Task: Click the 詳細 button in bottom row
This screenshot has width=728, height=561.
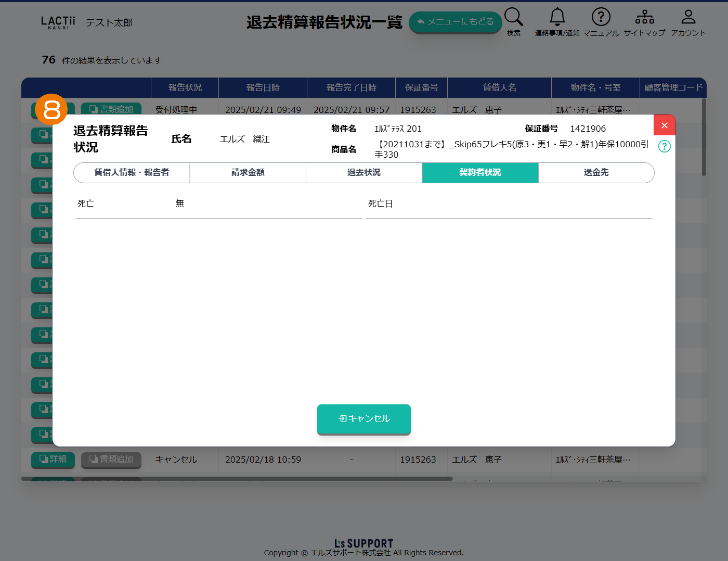Action: [53, 460]
